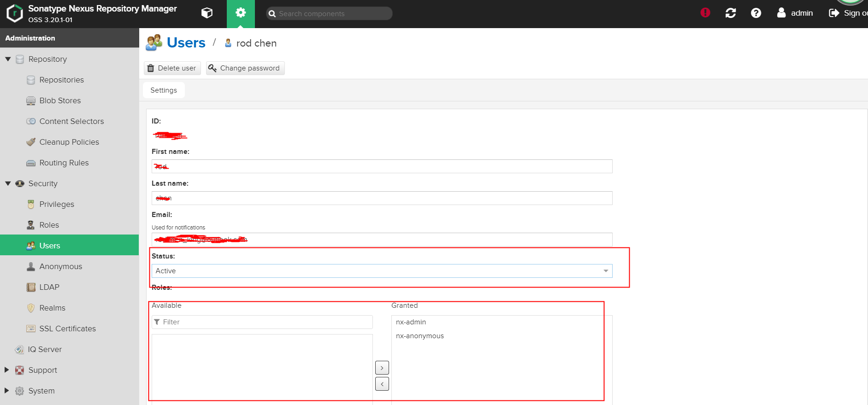Open Repositories in the sidebar

point(69,80)
